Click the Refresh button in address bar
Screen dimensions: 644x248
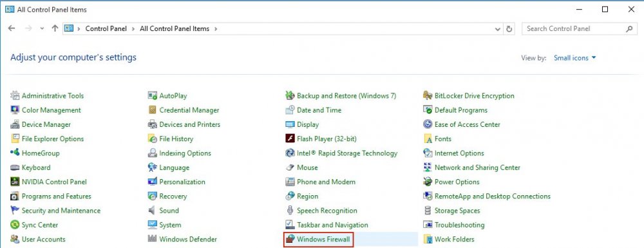coord(509,29)
